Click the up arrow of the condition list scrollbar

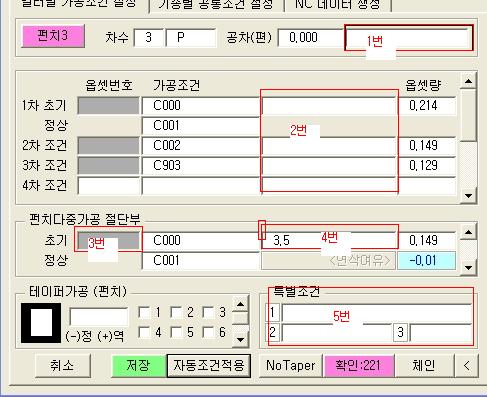468,81
